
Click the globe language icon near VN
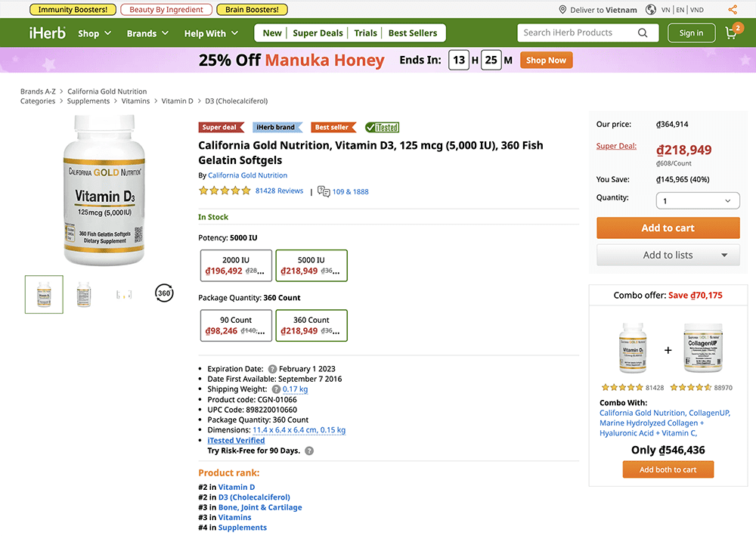(651, 10)
